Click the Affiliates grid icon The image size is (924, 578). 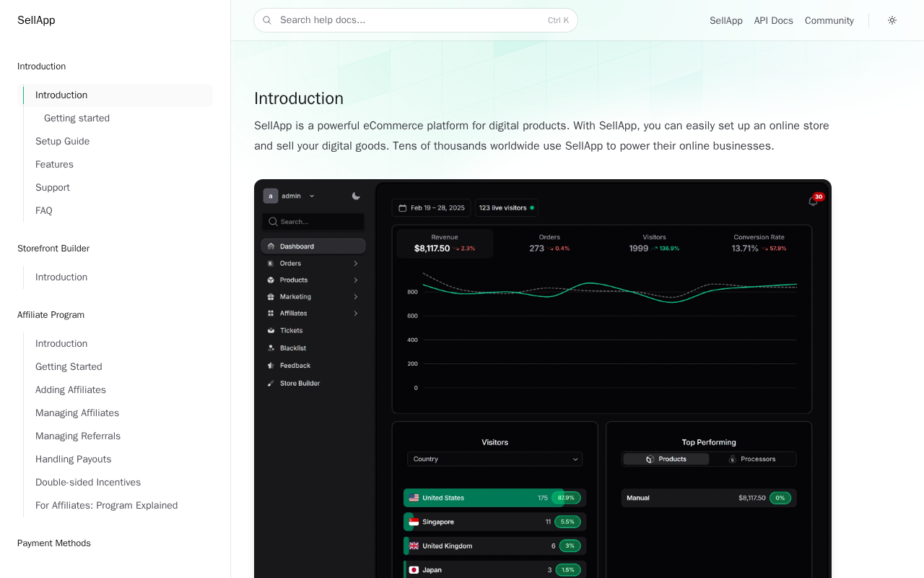tap(271, 314)
